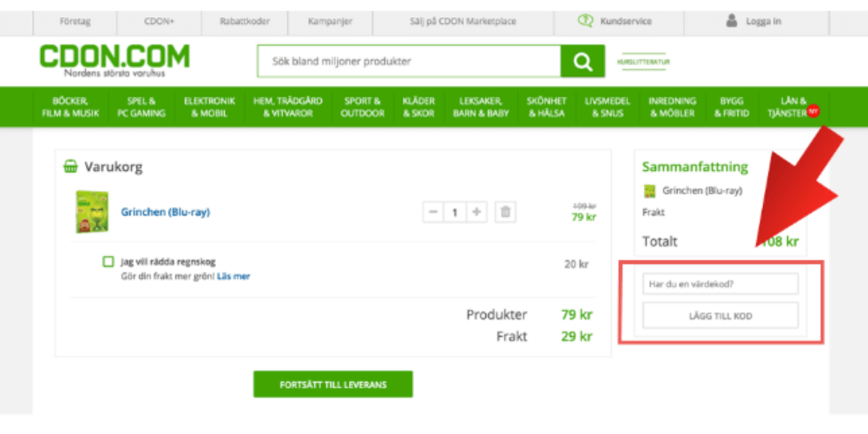Open the Rabattkoder top bar link
The width and height of the screenshot is (868, 434).
pos(244,22)
